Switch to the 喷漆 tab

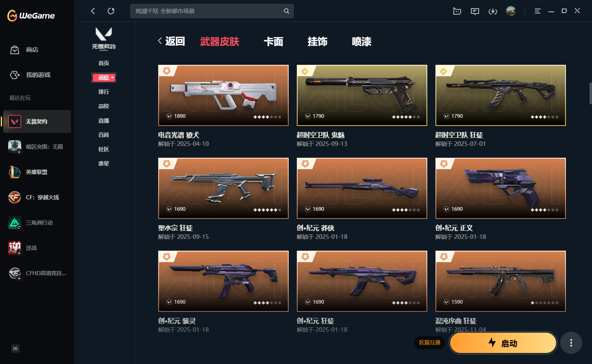pos(362,42)
